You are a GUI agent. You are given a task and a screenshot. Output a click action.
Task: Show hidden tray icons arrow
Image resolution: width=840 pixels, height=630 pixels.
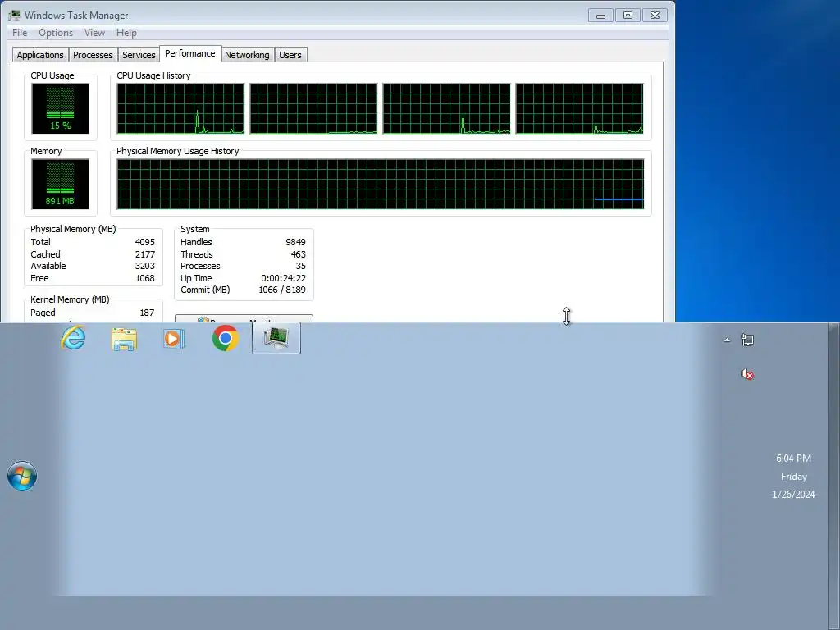tap(727, 340)
